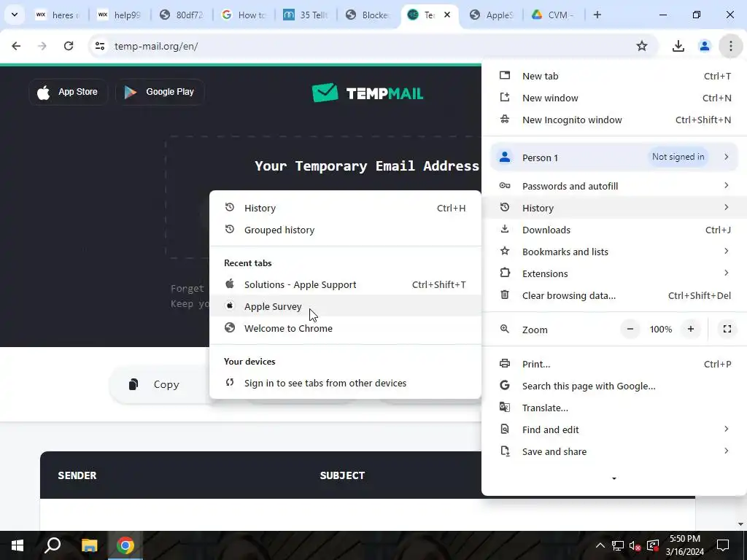Click the three-dot Chrome menu button
Viewport: 747px width, 560px height.
pyautogui.click(x=730, y=46)
